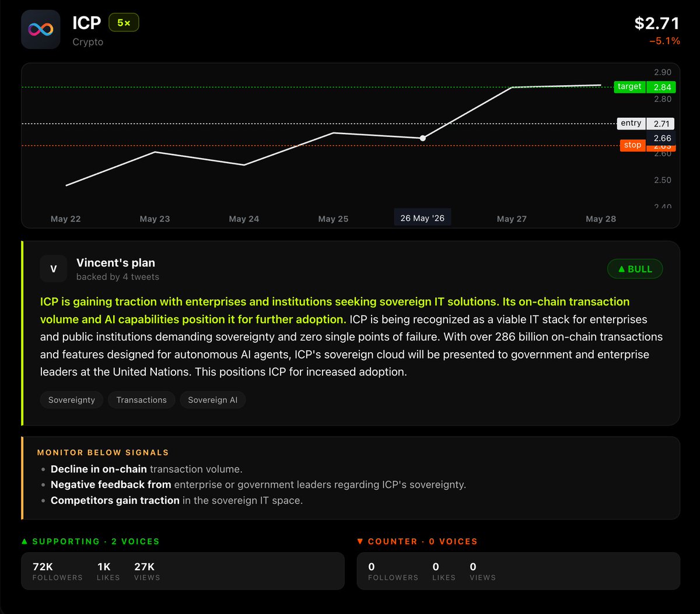The width and height of the screenshot is (700, 614).
Task: Open the backed by 4 tweets link
Action: [118, 277]
